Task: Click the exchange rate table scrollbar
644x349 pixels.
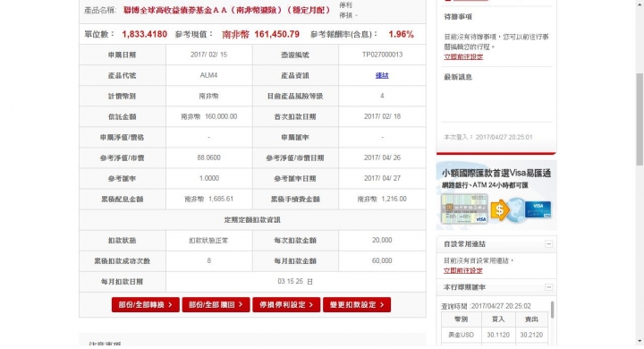Action: click(x=552, y=310)
